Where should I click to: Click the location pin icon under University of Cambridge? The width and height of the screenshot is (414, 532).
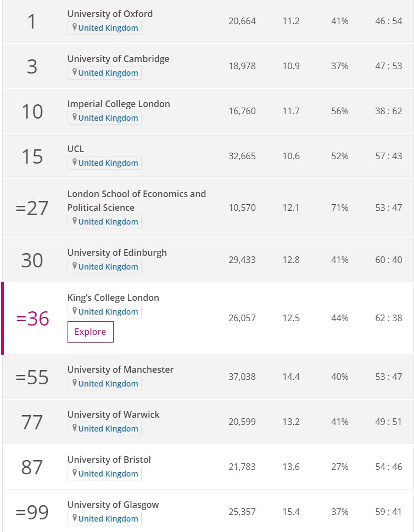click(74, 72)
